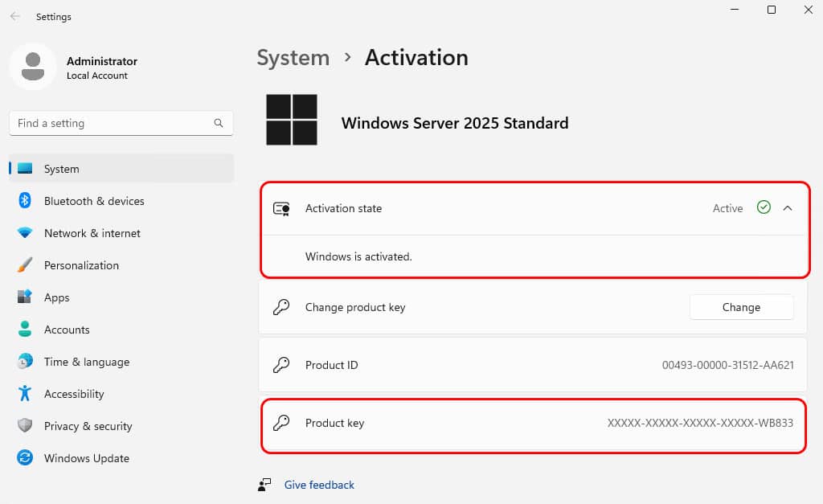Screen dimensions: 823x504
Task: Go to Network & internet settings
Action: point(121,232)
